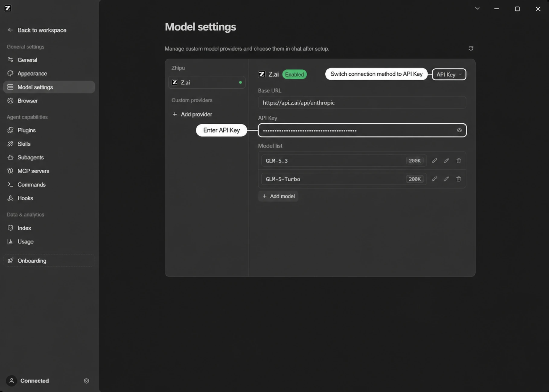
Task: Click the Enabled status badge
Action: point(294,74)
